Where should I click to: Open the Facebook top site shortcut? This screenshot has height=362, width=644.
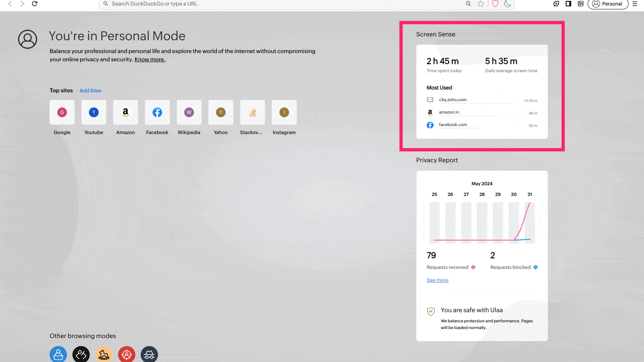157,112
